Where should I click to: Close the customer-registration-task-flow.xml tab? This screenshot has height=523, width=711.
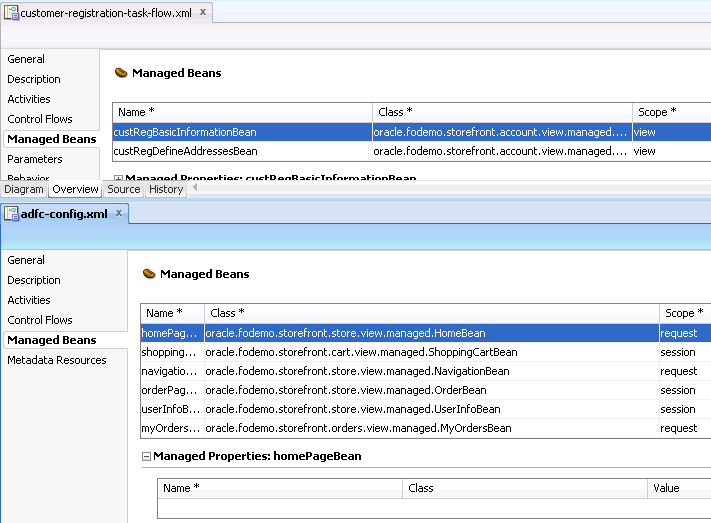click(203, 12)
